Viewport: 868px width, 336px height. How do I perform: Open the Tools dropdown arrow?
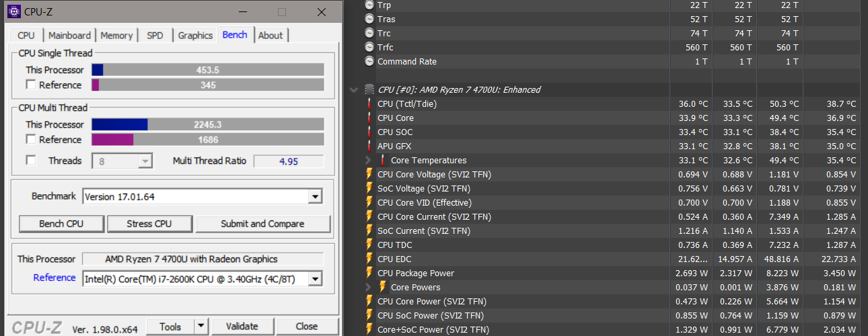click(201, 327)
